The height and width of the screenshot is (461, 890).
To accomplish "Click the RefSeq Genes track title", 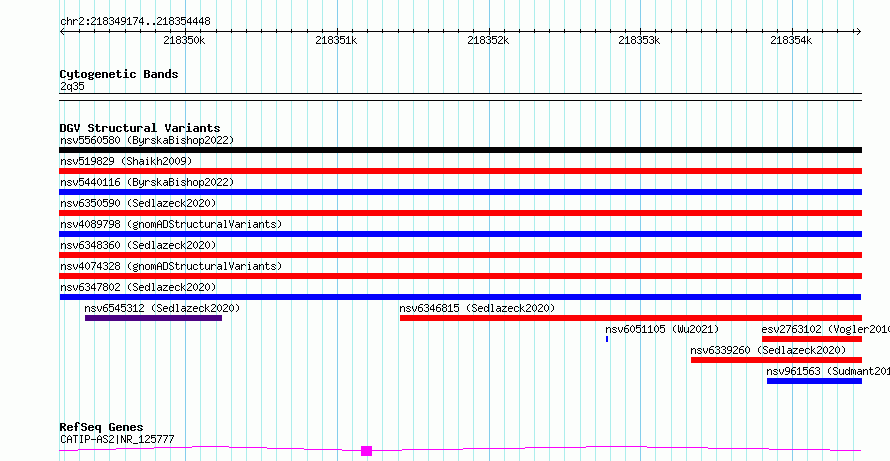I will point(101,427).
